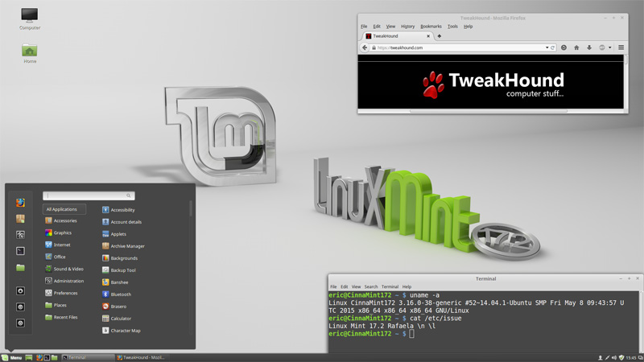
Task: Select the TweakHound browser tab
Action: click(x=398, y=36)
